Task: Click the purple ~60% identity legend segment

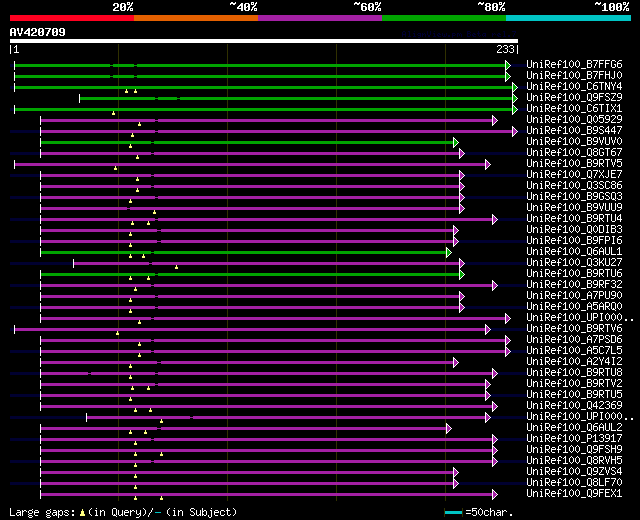Action: click(x=320, y=18)
